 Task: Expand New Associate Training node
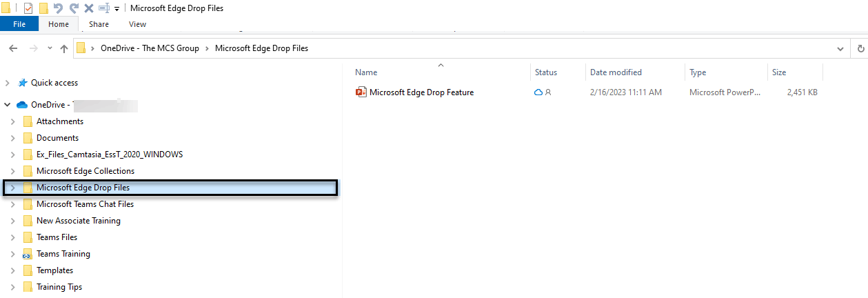pyautogui.click(x=12, y=221)
